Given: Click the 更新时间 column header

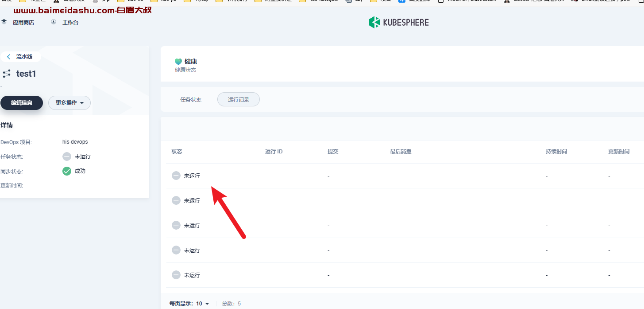Looking at the screenshot, I should (x=619, y=152).
